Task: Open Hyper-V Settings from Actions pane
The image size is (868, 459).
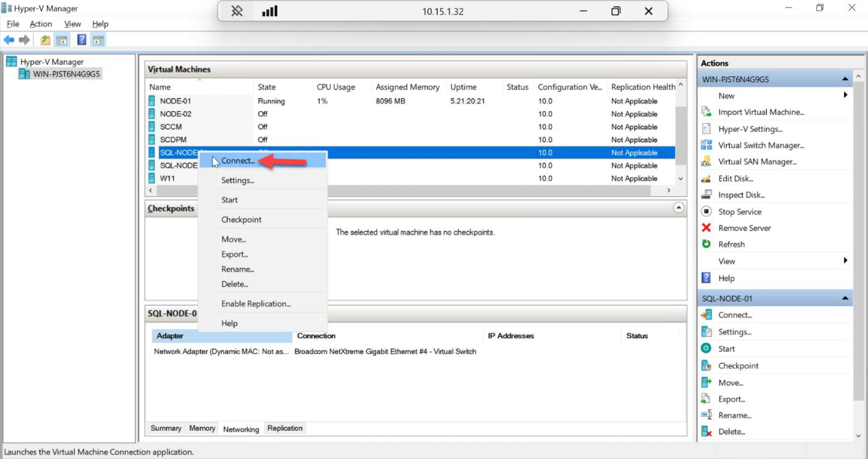Action: click(750, 129)
